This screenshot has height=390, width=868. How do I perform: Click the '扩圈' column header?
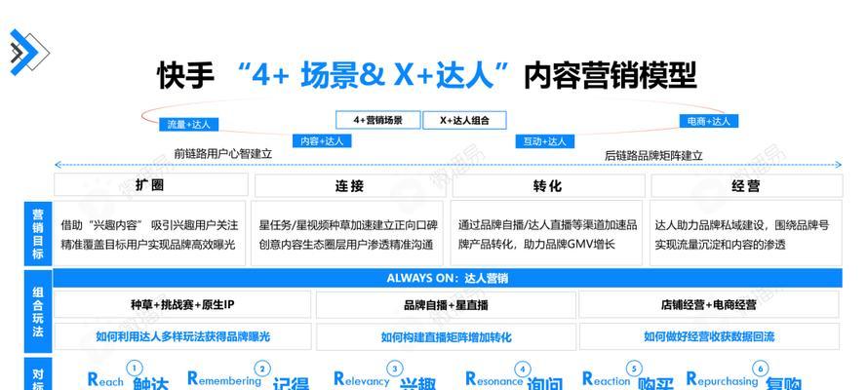150,185
